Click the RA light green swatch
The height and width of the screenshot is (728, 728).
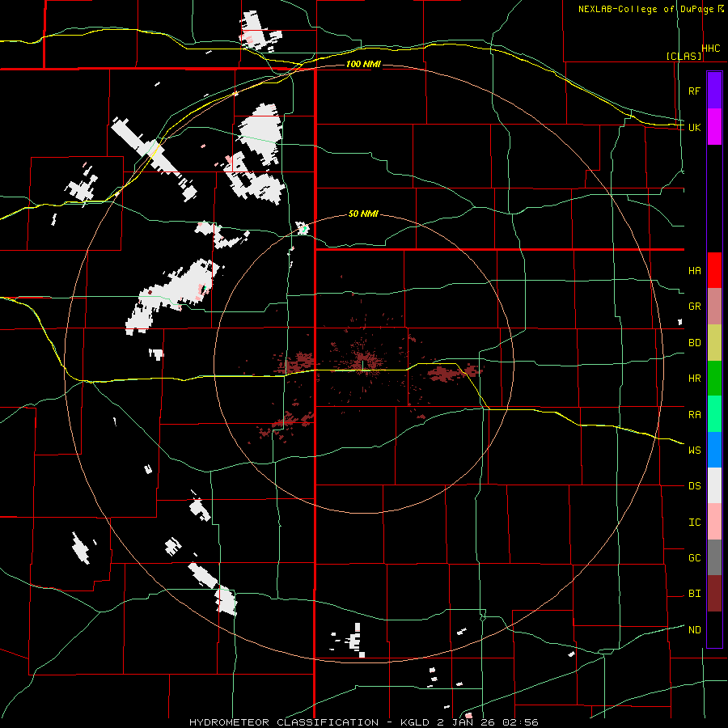pyautogui.click(x=714, y=414)
